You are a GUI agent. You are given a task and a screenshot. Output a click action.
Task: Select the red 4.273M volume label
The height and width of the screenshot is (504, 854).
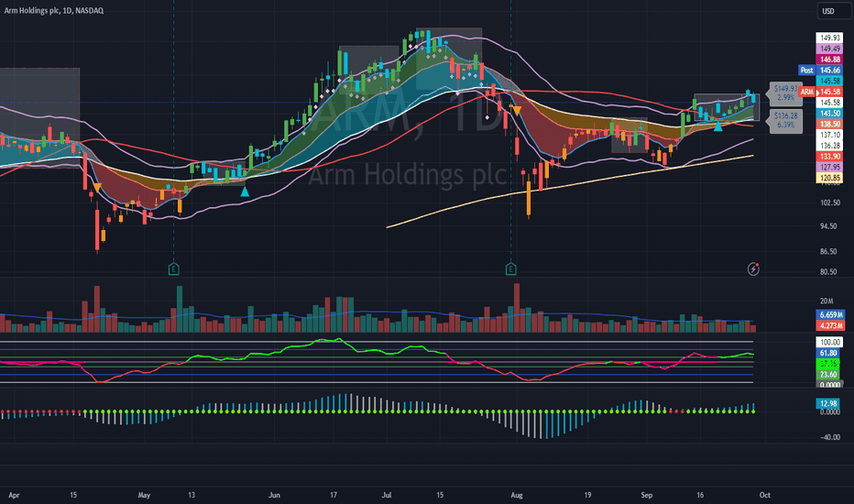pos(830,326)
